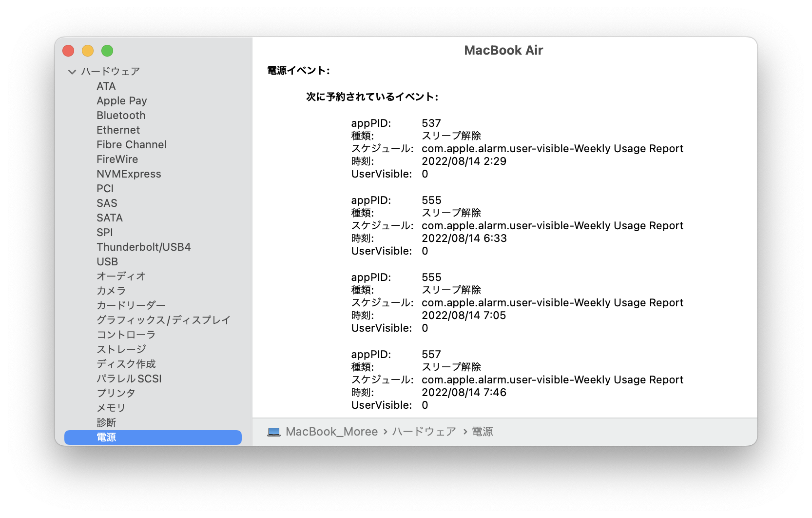
Task: Open 診断 sidebar entry
Action: [106, 423]
